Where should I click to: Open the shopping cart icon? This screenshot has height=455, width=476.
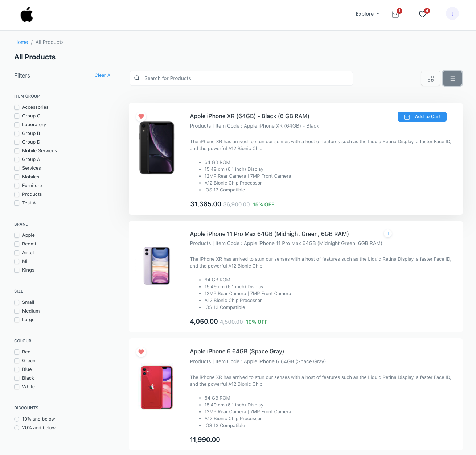click(x=395, y=14)
